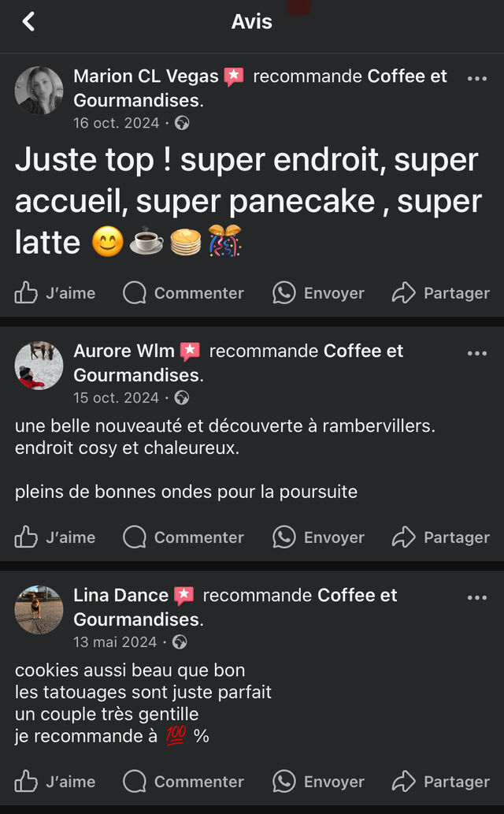Viewport: 504px width, 814px height.
Task: Open three-dot menu on Aurore Wlm's review
Action: coord(476,353)
